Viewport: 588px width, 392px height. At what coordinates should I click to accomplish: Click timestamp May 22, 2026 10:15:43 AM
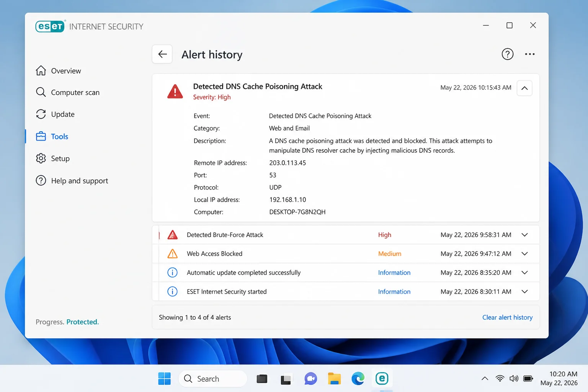coord(476,88)
